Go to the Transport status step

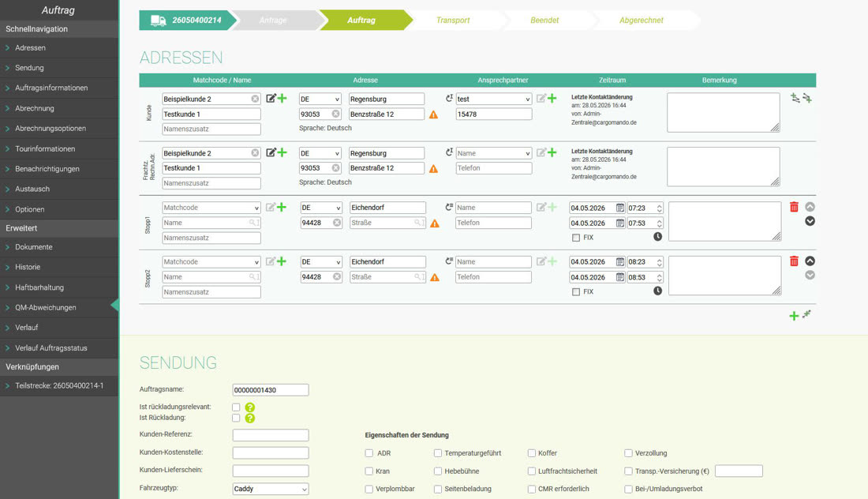(x=453, y=21)
